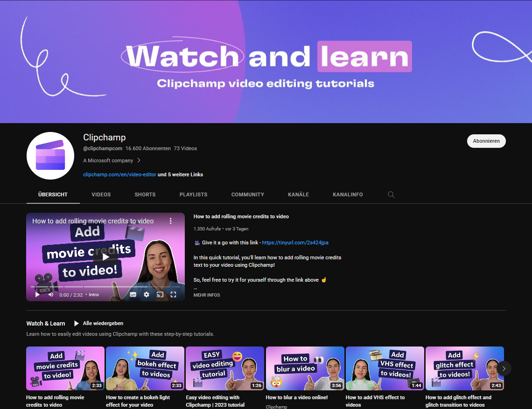Open the featured video settings gear

[146, 295]
